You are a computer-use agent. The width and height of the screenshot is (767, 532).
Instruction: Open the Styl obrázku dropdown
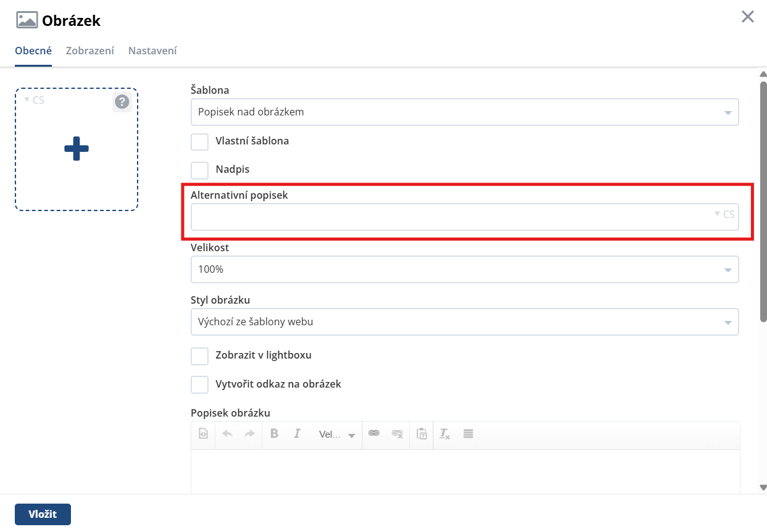pyautogui.click(x=465, y=322)
